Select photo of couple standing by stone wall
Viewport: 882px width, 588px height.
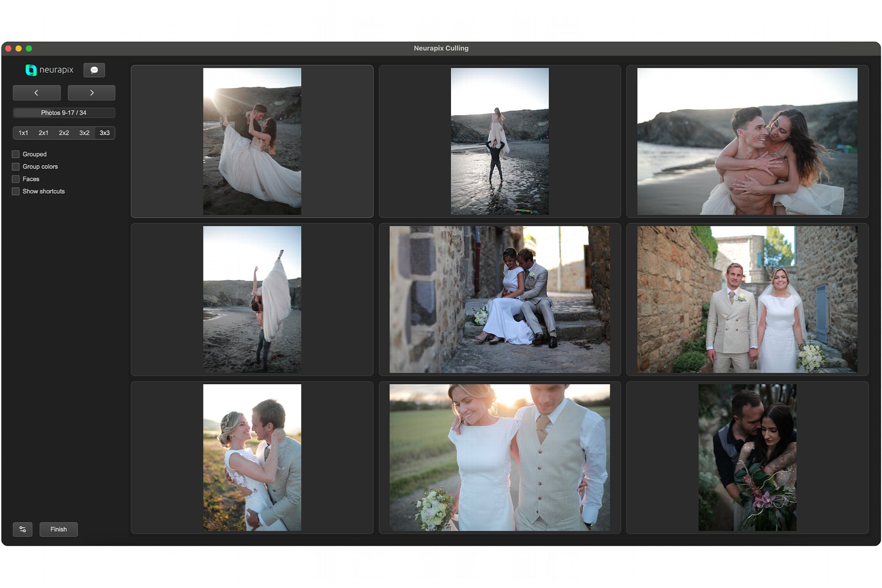747,300
